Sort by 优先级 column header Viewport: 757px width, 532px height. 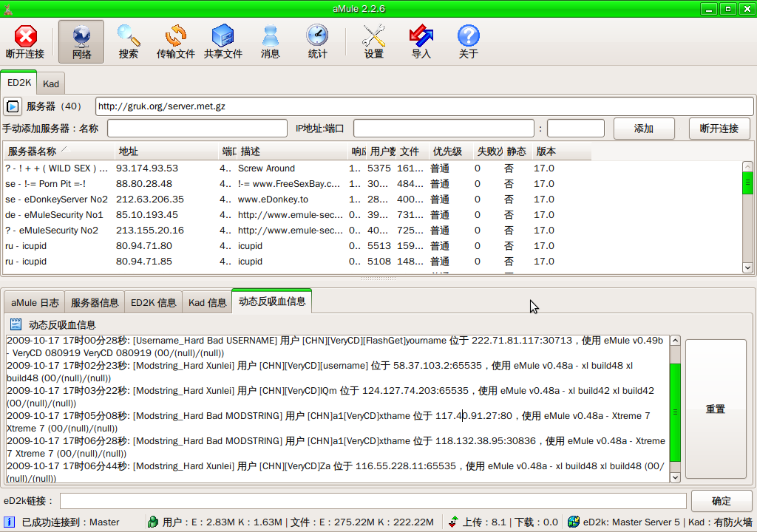(x=451, y=151)
